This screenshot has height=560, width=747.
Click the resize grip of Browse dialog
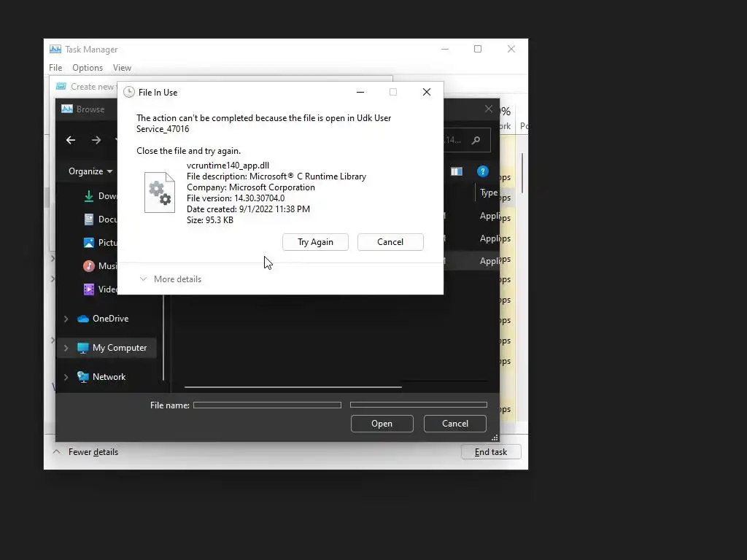pyautogui.click(x=495, y=437)
